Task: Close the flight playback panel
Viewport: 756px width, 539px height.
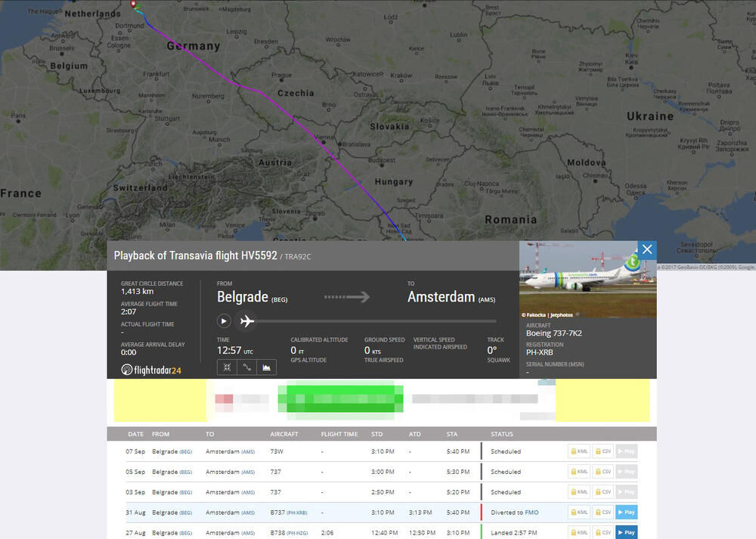Action: [x=646, y=249]
